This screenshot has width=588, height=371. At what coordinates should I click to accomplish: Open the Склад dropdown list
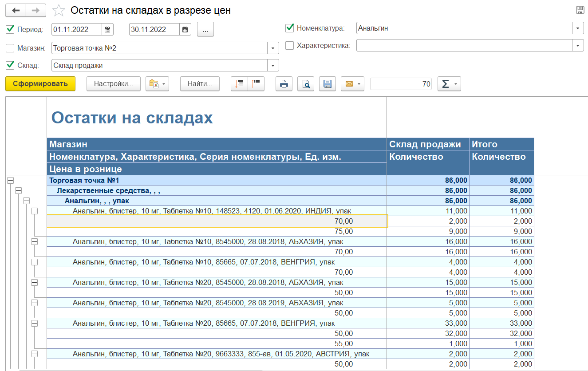coord(273,66)
